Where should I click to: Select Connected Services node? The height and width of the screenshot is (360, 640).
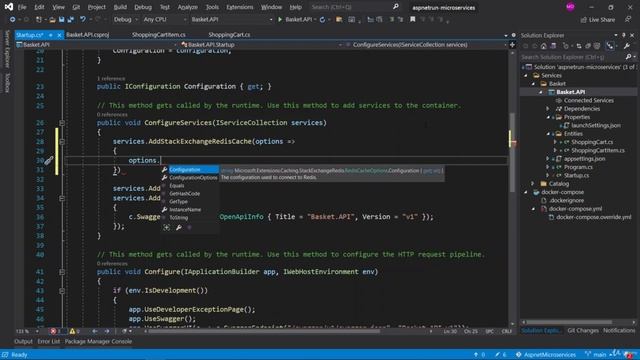(588, 100)
